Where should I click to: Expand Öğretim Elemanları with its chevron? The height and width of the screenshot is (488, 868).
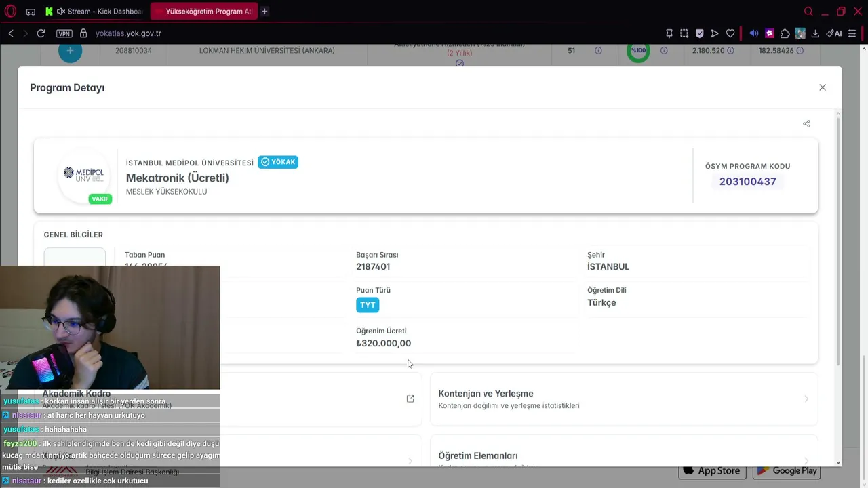806,461
